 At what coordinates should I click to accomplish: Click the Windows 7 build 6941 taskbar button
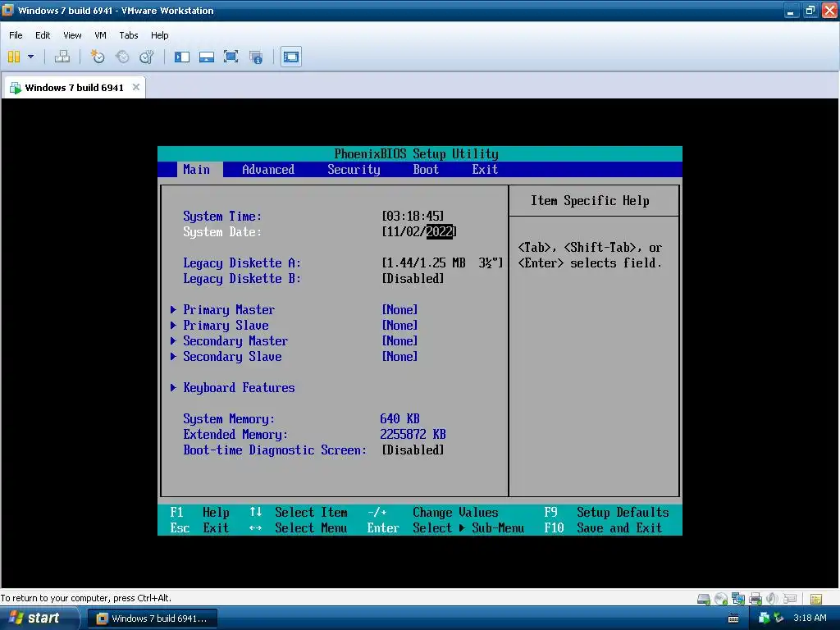pos(153,619)
